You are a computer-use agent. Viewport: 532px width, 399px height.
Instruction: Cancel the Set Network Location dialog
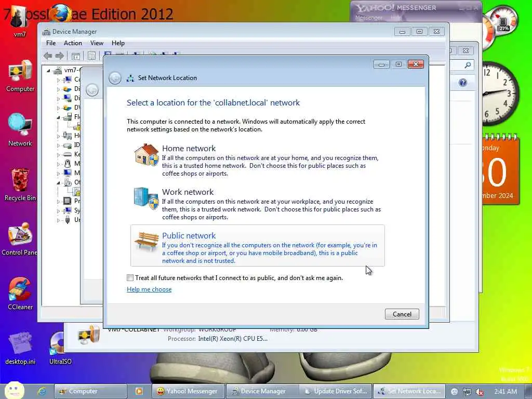coord(402,314)
